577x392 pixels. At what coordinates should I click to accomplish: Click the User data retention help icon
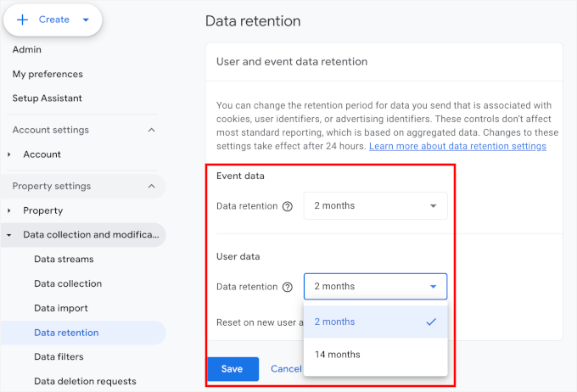point(288,287)
